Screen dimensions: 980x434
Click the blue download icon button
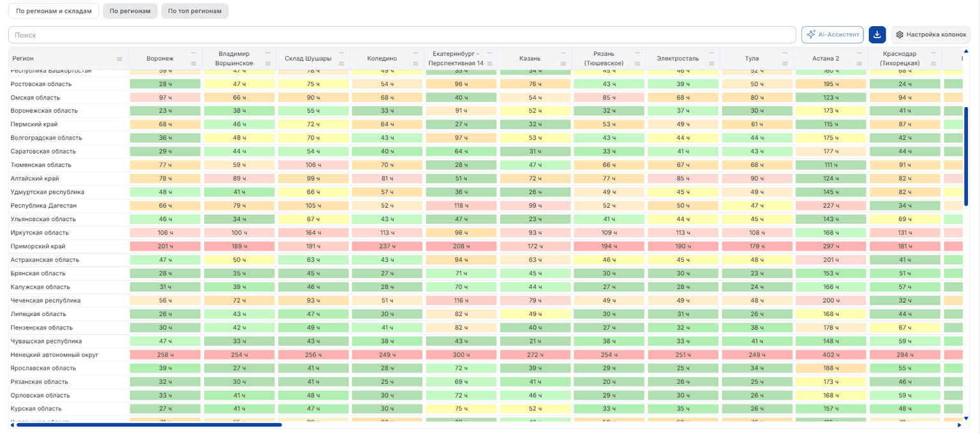877,34
